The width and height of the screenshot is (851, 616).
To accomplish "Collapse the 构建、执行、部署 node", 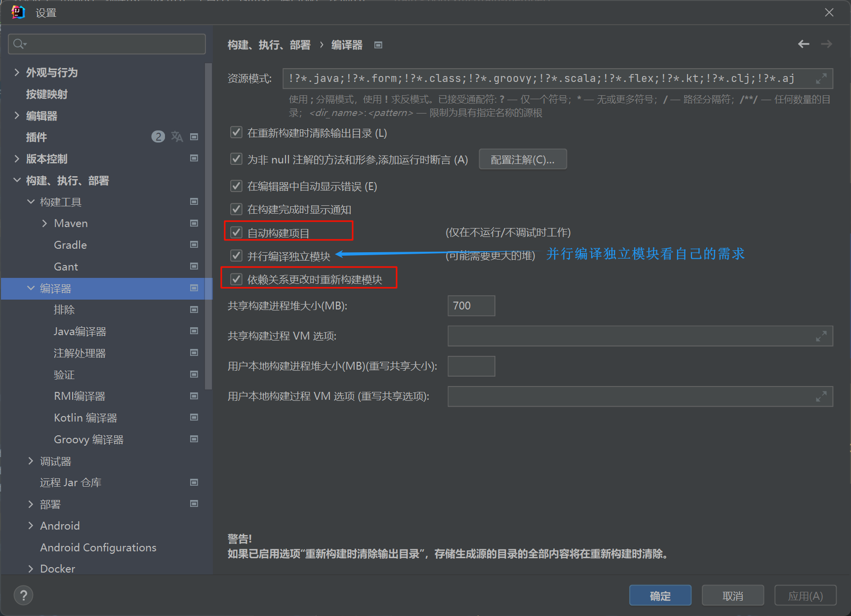I will (x=17, y=180).
